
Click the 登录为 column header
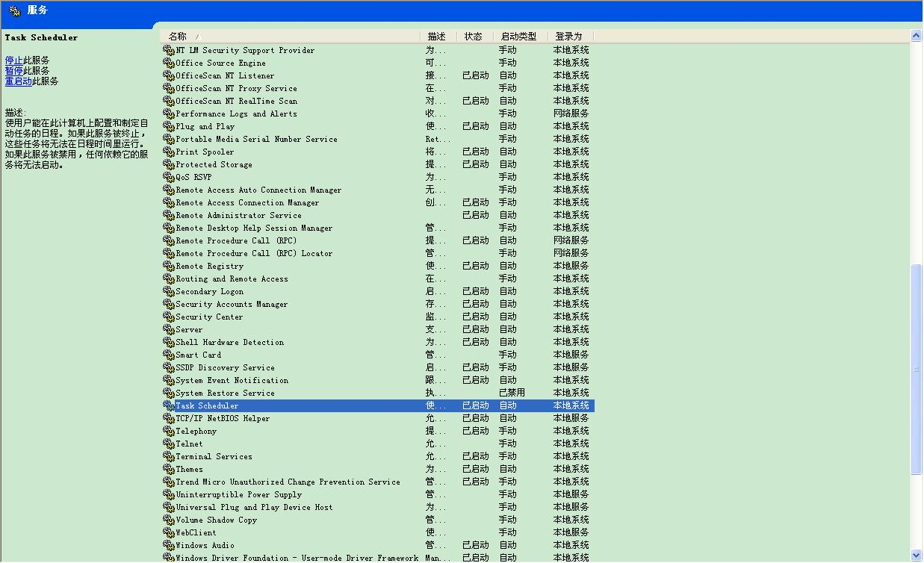pyautogui.click(x=569, y=36)
